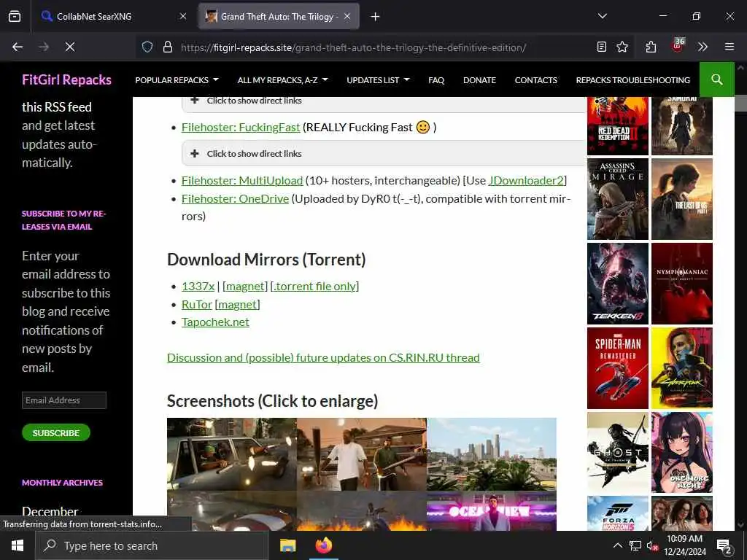Open the notification center icon
Viewport: 747px width, 560px height.
[724, 545]
